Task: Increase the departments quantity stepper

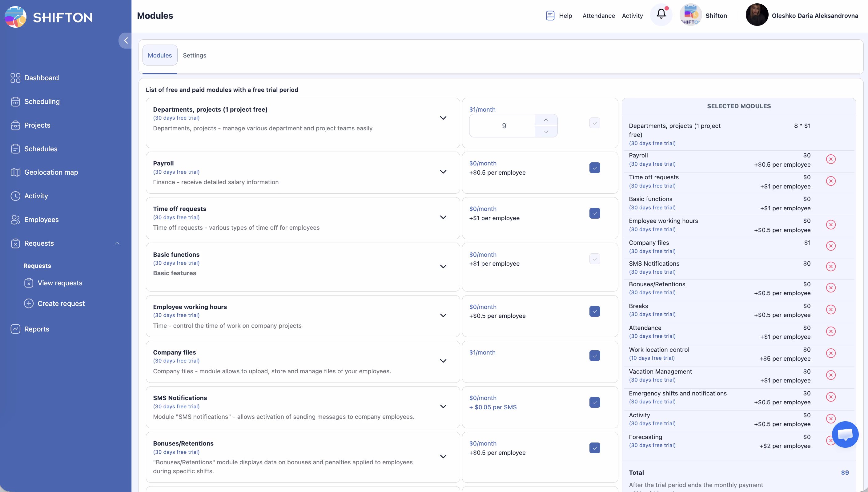Action: point(546,120)
